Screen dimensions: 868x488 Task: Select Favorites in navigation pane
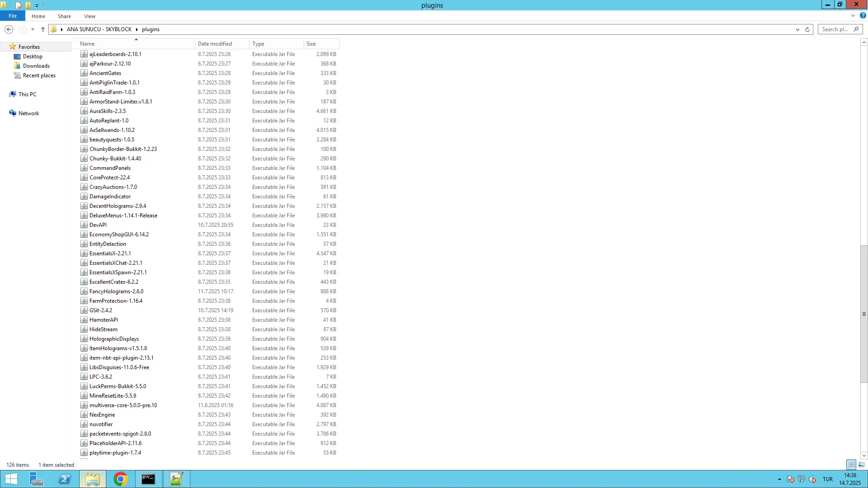tap(29, 47)
